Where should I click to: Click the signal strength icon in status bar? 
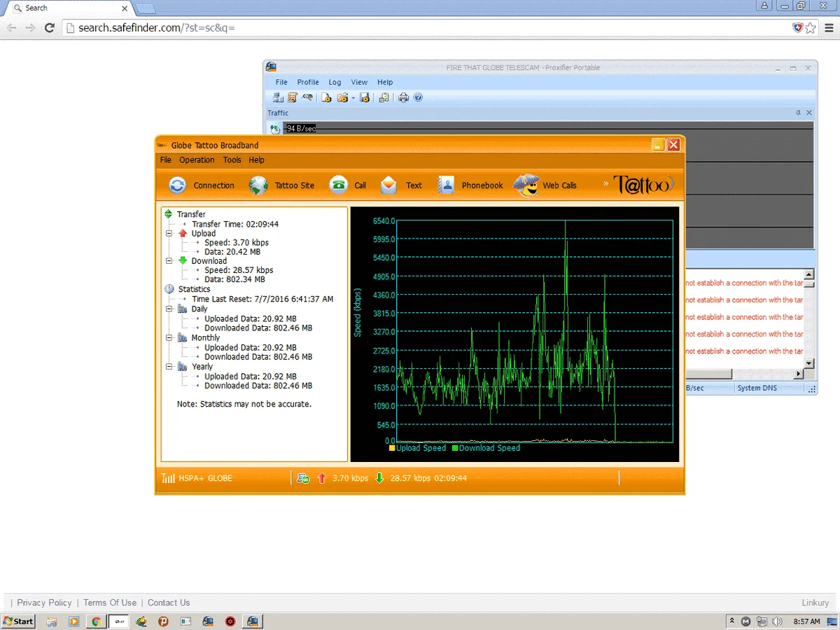pos(168,478)
